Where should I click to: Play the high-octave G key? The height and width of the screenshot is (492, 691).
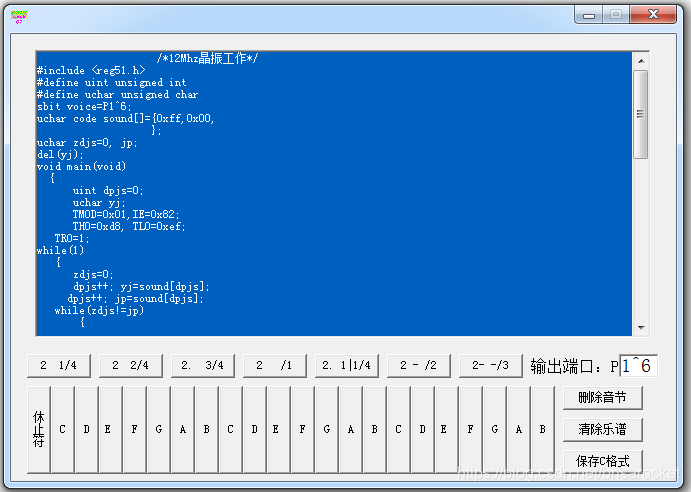pos(494,429)
